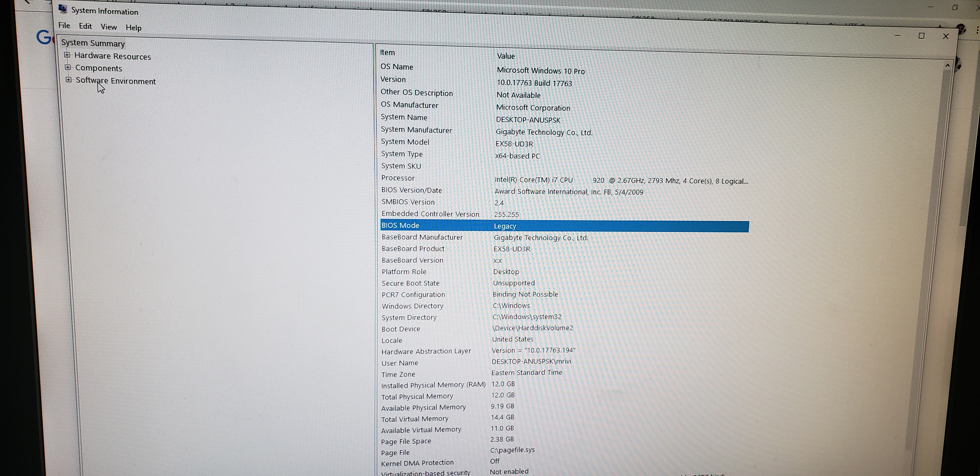Click the Legacy value cell
Viewport: 980px width, 476px height.
(505, 226)
